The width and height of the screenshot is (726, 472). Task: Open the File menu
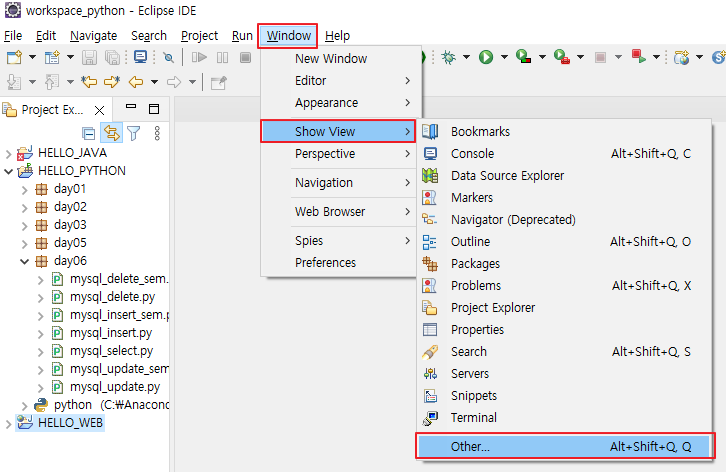(13, 36)
